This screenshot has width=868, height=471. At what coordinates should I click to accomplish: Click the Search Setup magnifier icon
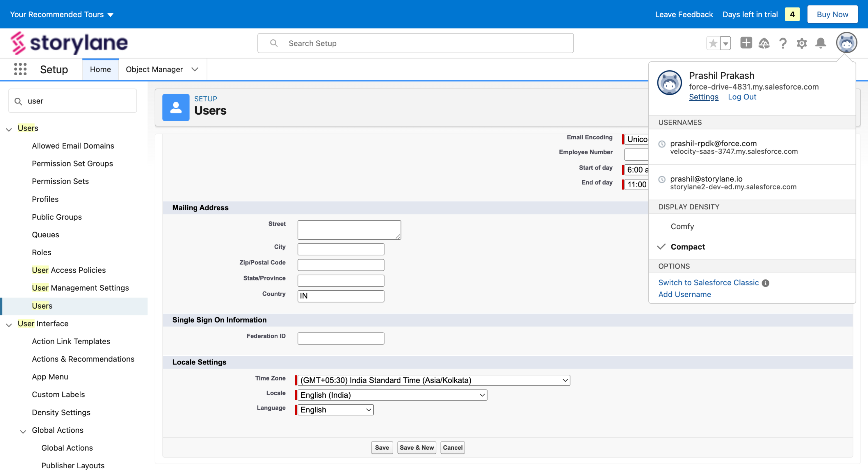click(x=274, y=43)
